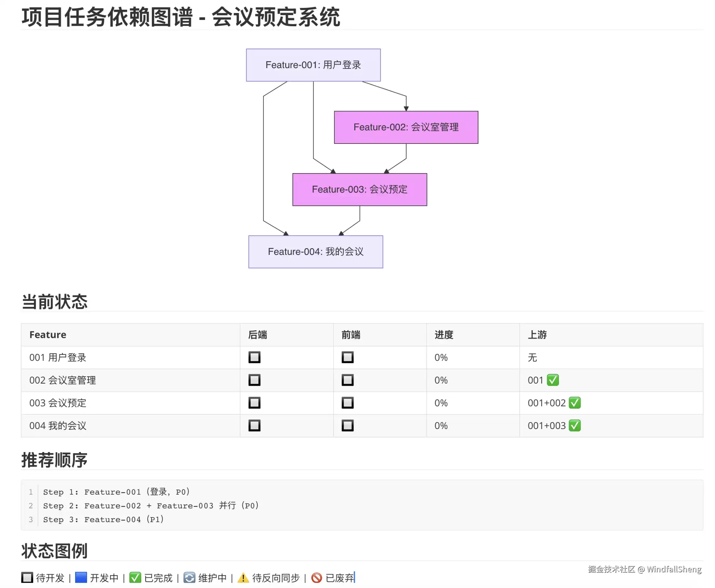
Task: Click the 待开发 legend label
Action: 50,578
